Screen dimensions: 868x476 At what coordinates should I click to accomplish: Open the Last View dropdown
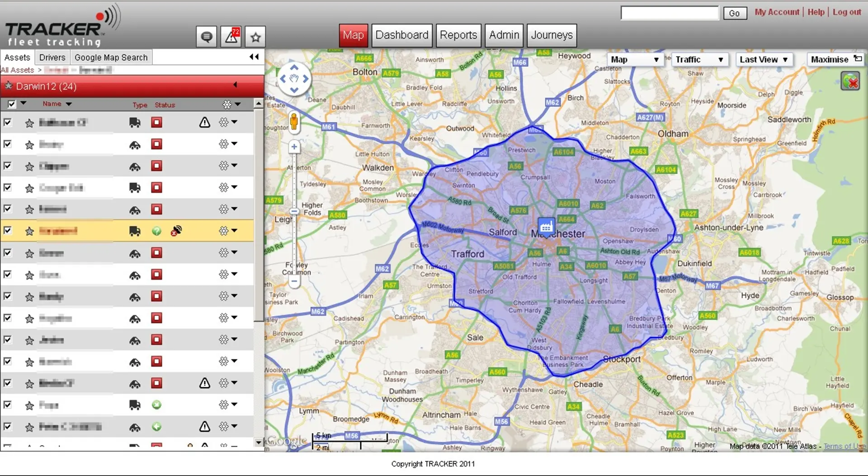point(764,59)
